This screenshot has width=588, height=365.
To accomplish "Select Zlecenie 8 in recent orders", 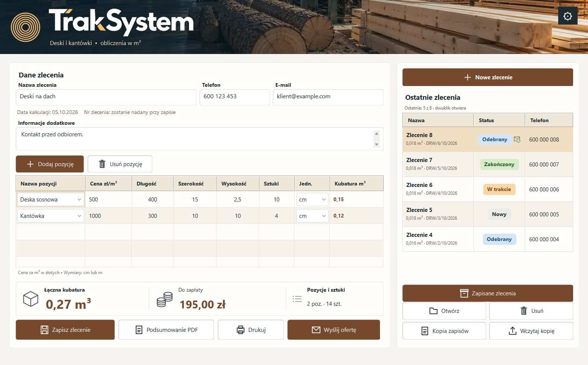I will tap(488, 139).
